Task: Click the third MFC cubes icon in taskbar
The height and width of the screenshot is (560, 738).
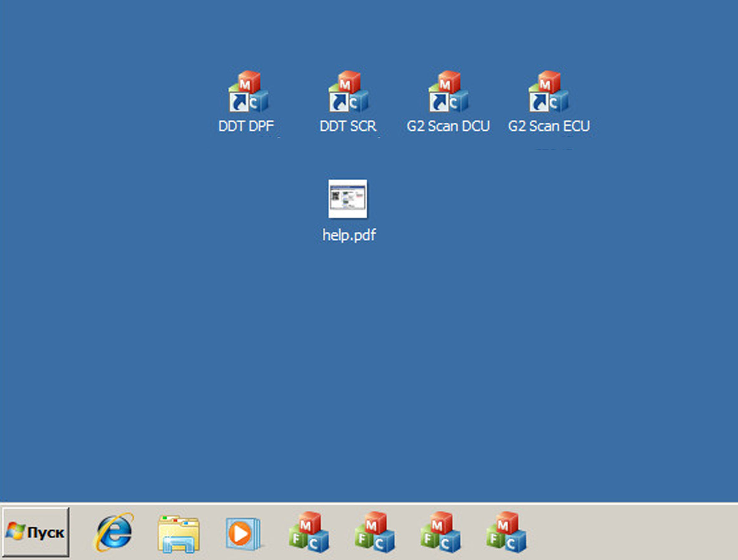Action: click(x=440, y=532)
